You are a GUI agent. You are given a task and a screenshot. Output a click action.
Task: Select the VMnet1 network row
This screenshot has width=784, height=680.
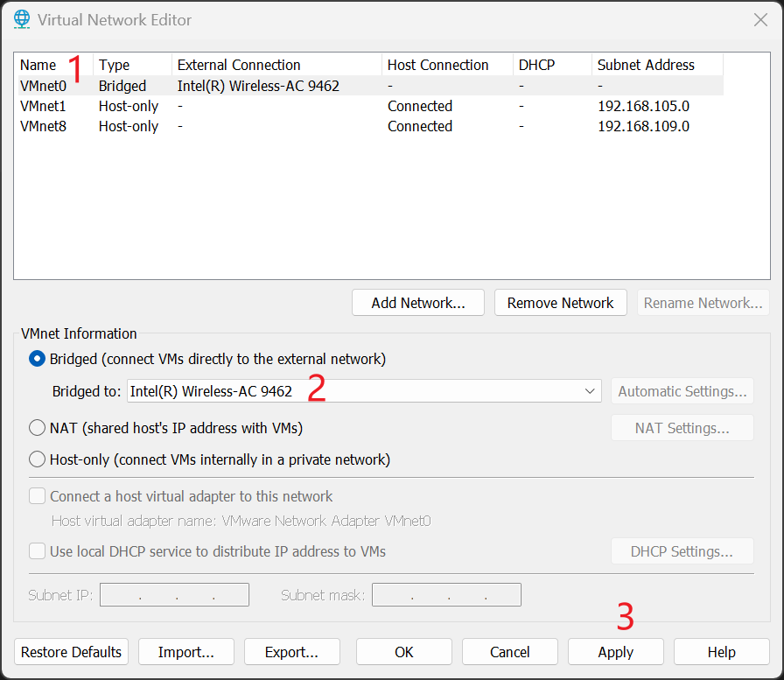coord(368,106)
